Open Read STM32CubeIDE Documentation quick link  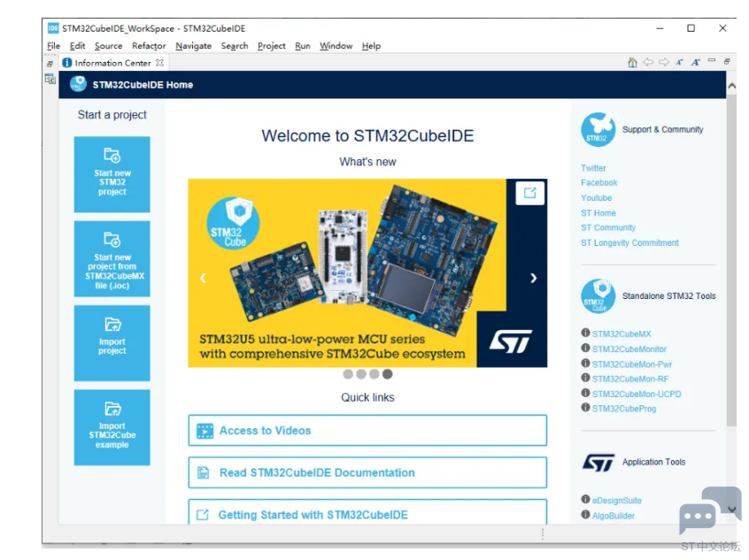(x=367, y=472)
